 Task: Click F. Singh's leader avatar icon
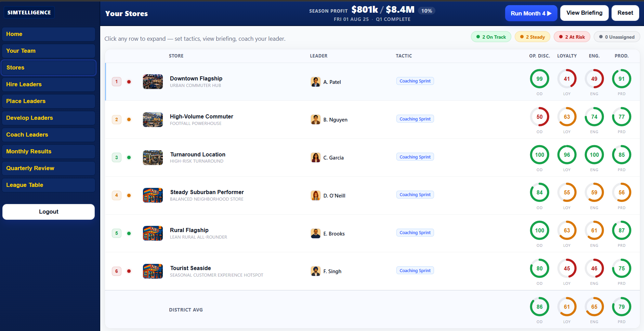[315, 271]
